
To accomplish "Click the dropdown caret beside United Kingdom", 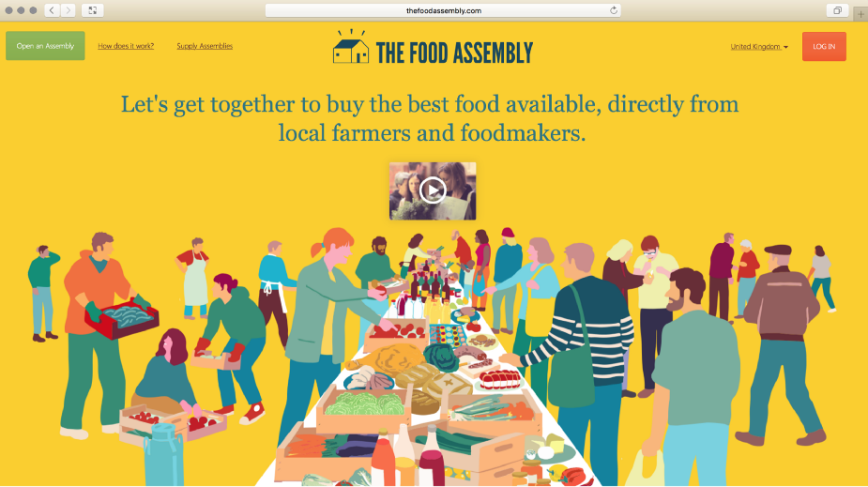I will click(785, 47).
